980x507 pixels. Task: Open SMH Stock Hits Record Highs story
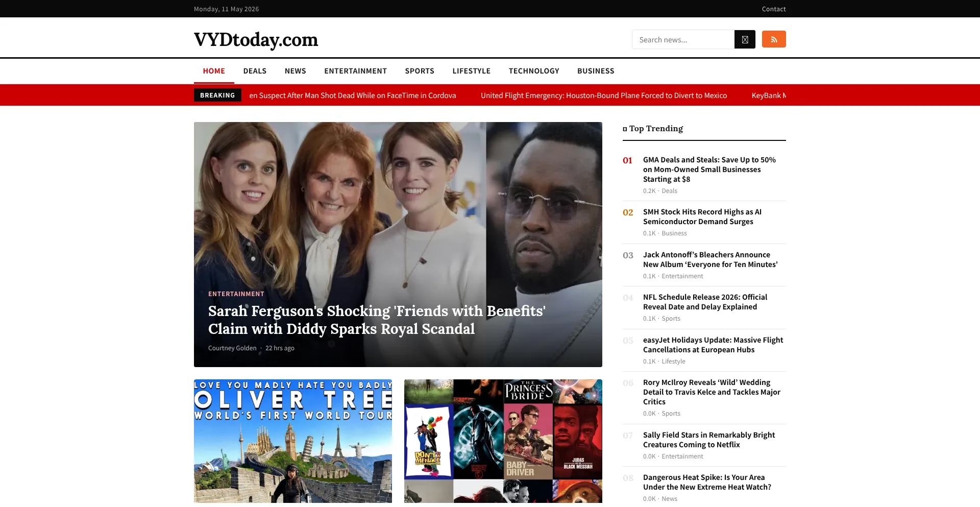702,216
